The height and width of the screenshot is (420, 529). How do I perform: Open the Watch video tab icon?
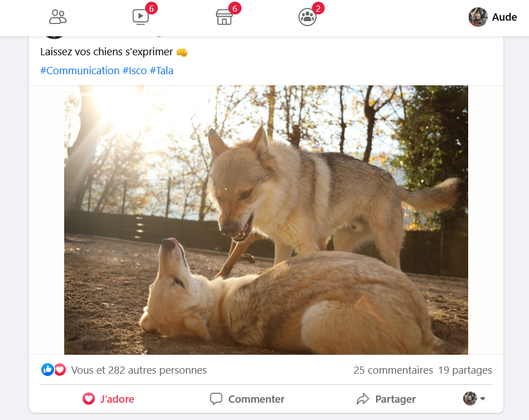pos(141,17)
